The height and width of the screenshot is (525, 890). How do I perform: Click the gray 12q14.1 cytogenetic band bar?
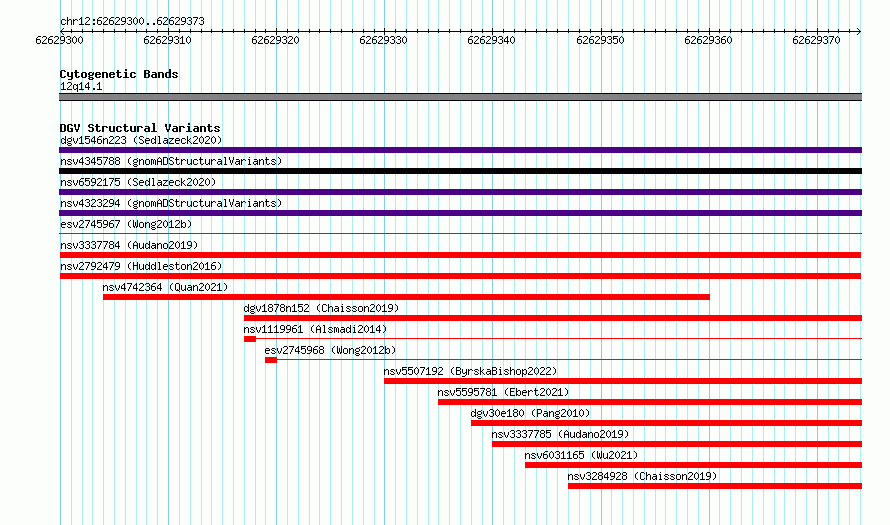pyautogui.click(x=460, y=97)
